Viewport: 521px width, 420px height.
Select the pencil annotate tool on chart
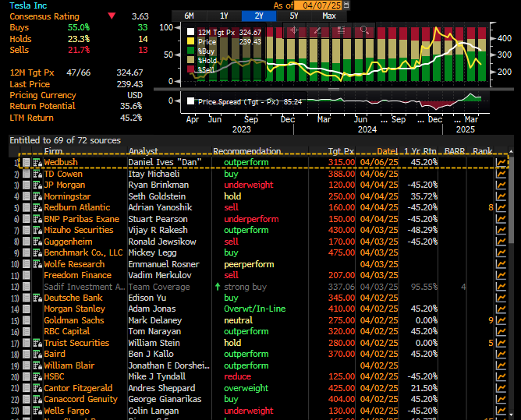(317, 31)
